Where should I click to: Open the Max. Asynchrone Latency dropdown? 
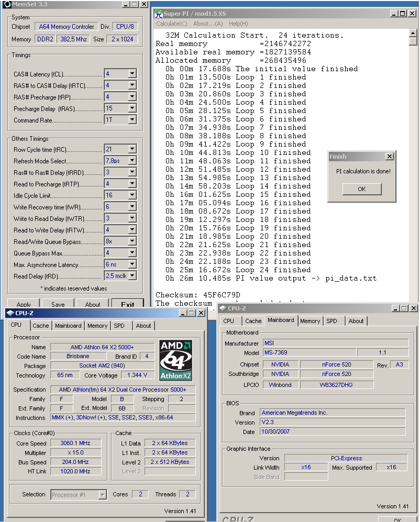click(132, 264)
